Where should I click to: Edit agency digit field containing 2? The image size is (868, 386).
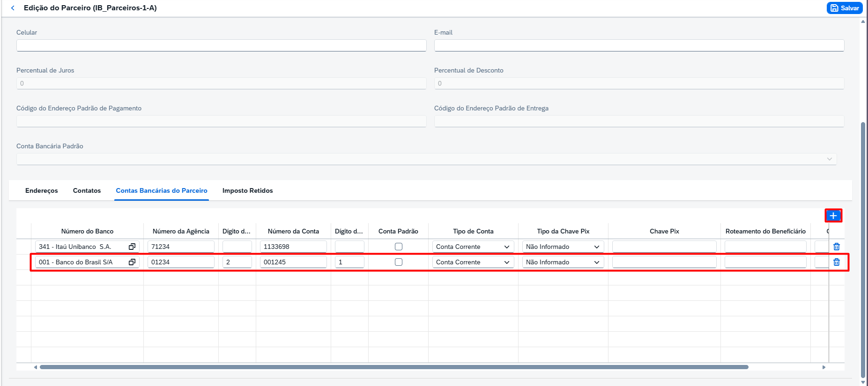tap(237, 262)
